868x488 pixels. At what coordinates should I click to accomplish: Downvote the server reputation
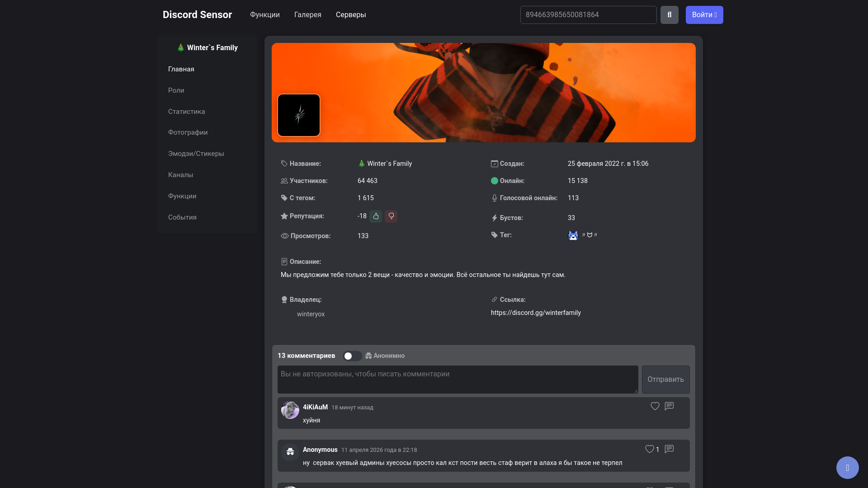point(391,216)
